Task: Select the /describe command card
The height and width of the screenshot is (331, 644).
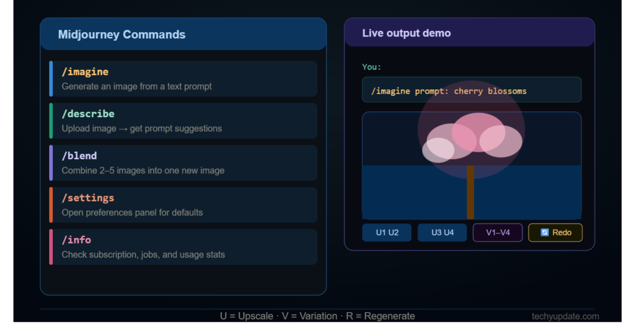Action: (x=183, y=121)
